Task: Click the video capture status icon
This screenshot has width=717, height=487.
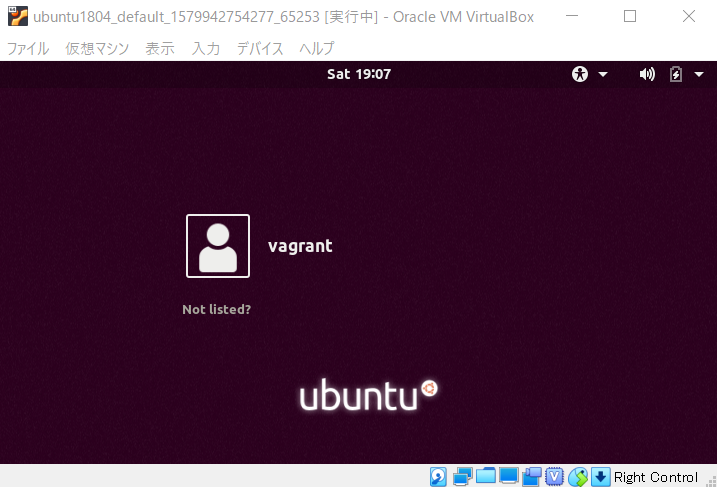Action: click(532, 477)
